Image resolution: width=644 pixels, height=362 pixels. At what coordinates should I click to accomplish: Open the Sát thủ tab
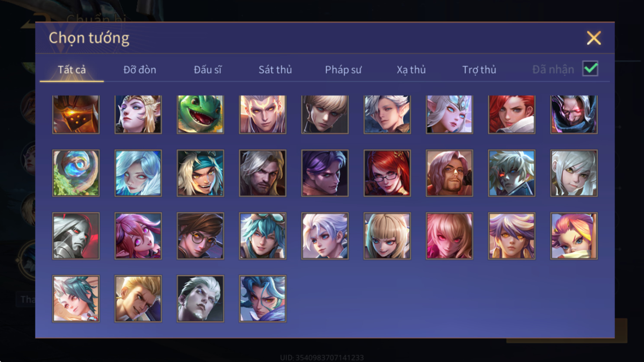click(275, 70)
